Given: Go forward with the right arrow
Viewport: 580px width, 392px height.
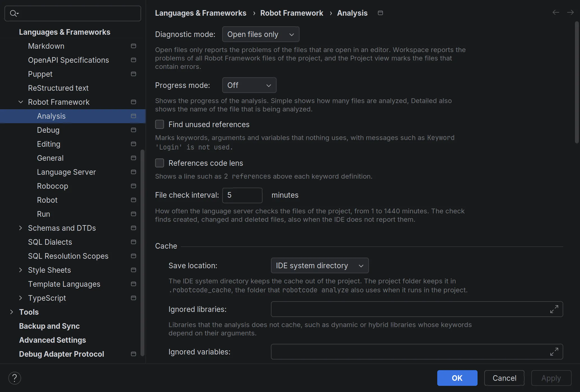Looking at the screenshot, I should [570, 13].
